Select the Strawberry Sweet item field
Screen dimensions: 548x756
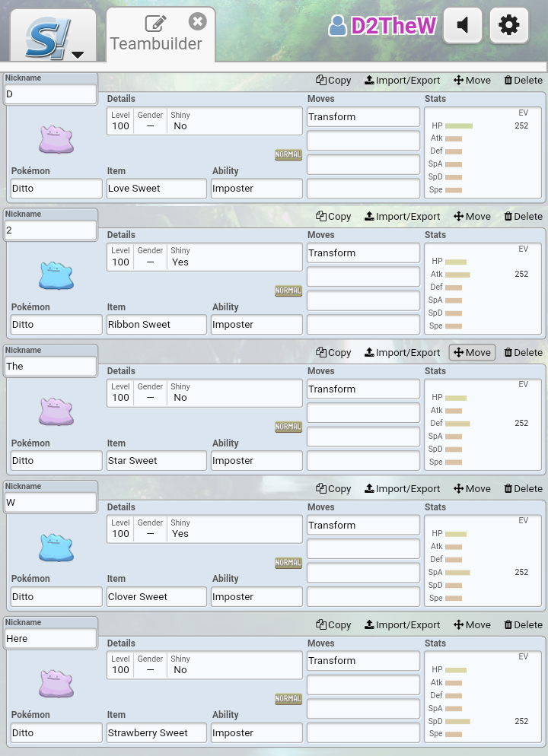click(x=157, y=733)
